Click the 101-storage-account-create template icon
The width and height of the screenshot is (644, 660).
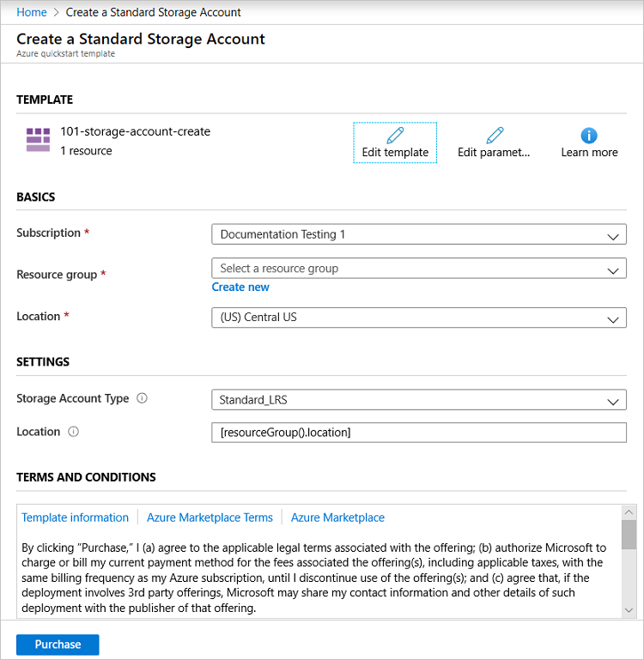click(x=38, y=140)
